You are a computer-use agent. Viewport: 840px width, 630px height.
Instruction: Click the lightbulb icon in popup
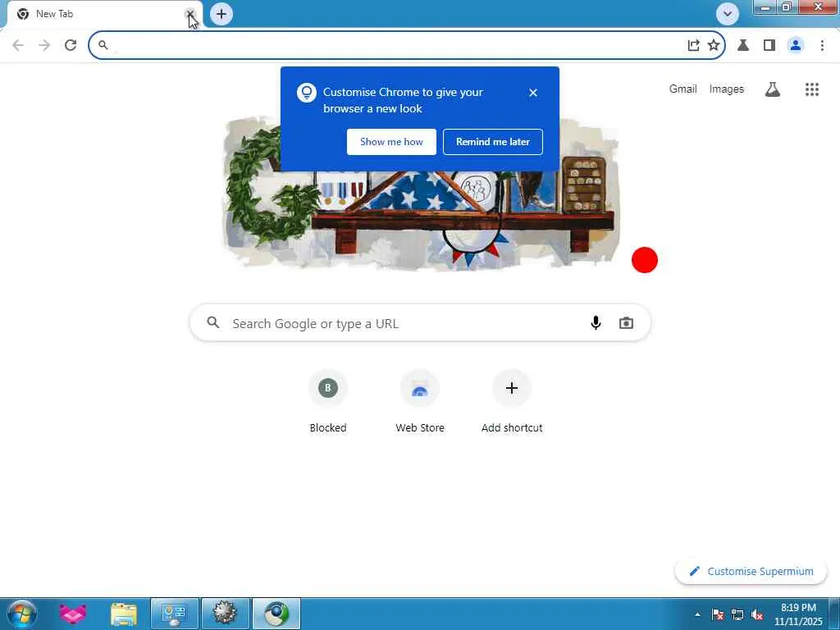tap(307, 93)
